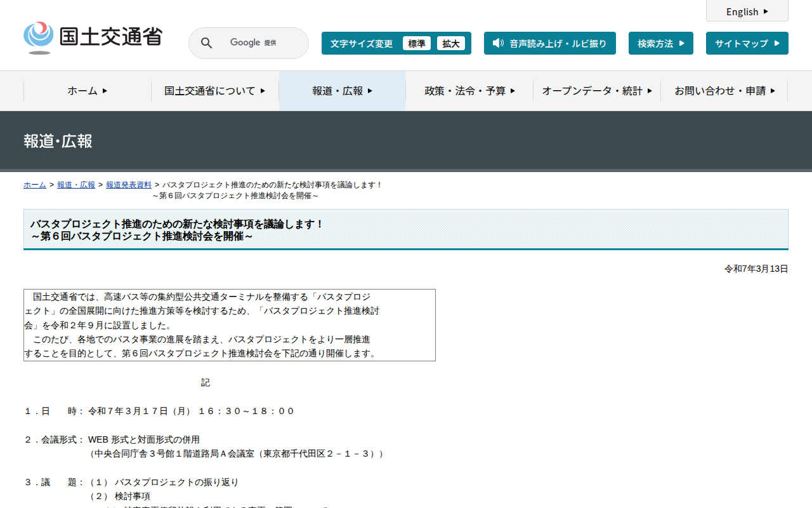Set text size to 標準

click(x=417, y=43)
